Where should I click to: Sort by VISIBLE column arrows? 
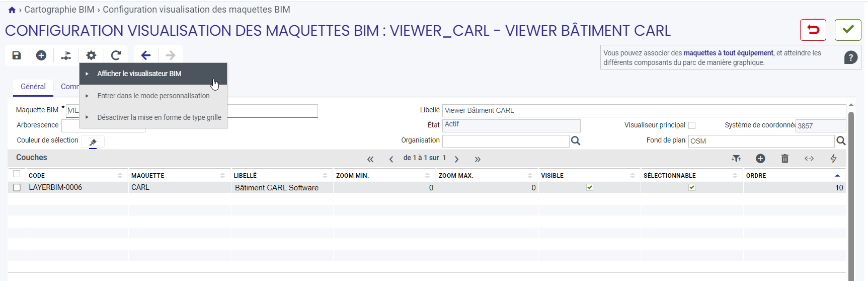coord(633,175)
